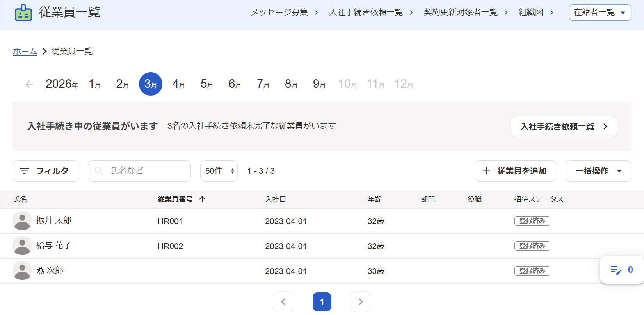The height and width of the screenshot is (315, 644).
Task: Open employee 振井 太郎 name
Action: click(54, 220)
